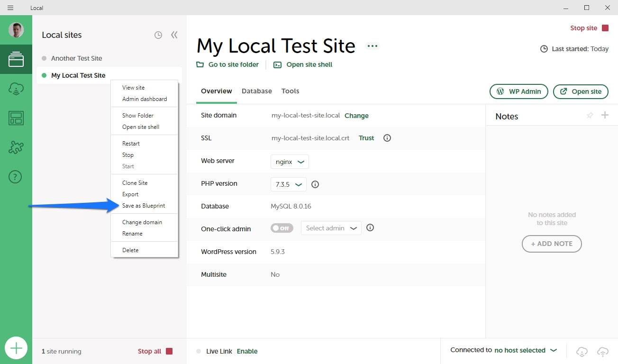The width and height of the screenshot is (618, 364).
Task: Click Change site domain link
Action: tap(356, 115)
